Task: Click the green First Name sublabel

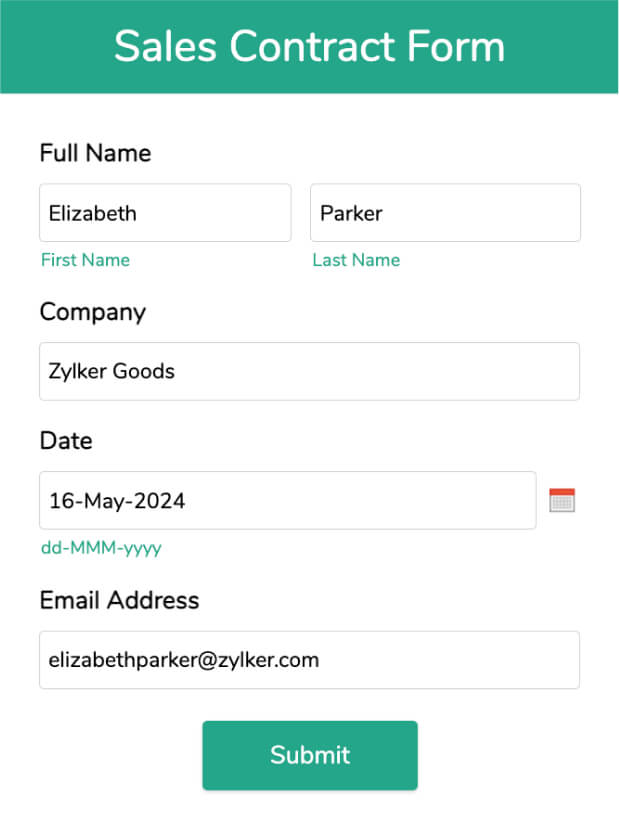Action: point(86,260)
